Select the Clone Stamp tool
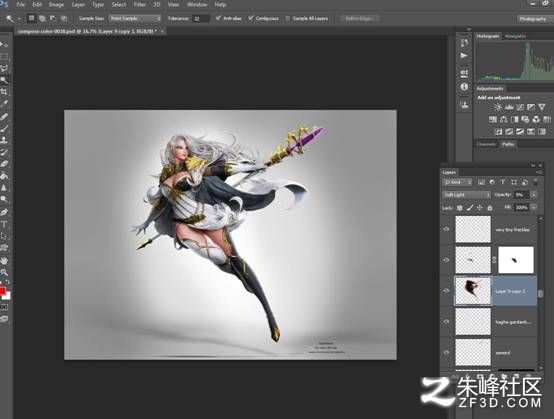 [x=4, y=140]
